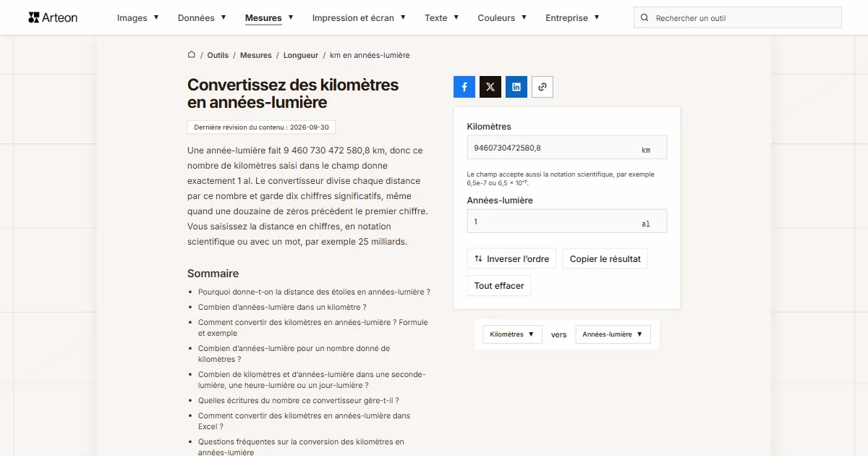Open the Arteon logo homepage
The image size is (868, 456).
click(53, 17)
